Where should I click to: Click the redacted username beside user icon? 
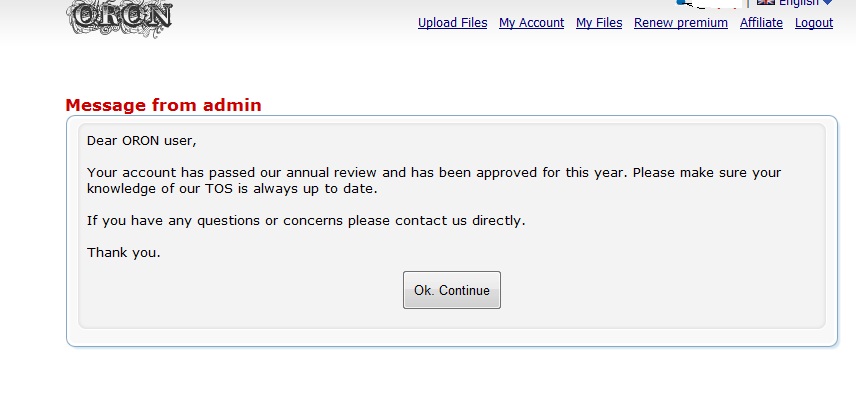point(714,3)
